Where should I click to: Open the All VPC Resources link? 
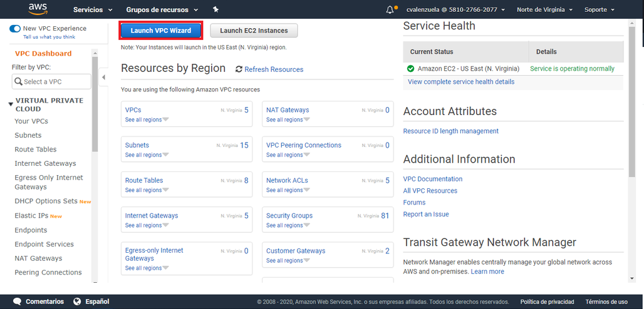(430, 191)
